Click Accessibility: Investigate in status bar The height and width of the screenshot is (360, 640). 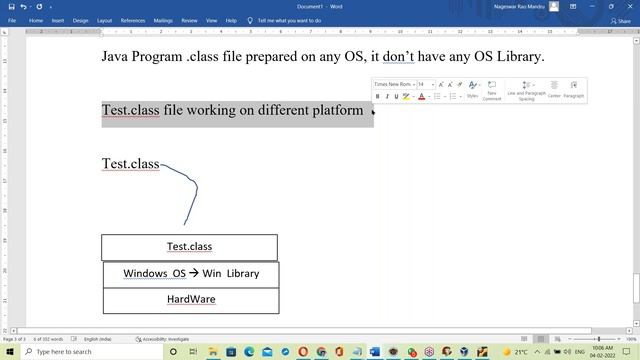pyautogui.click(x=162, y=339)
